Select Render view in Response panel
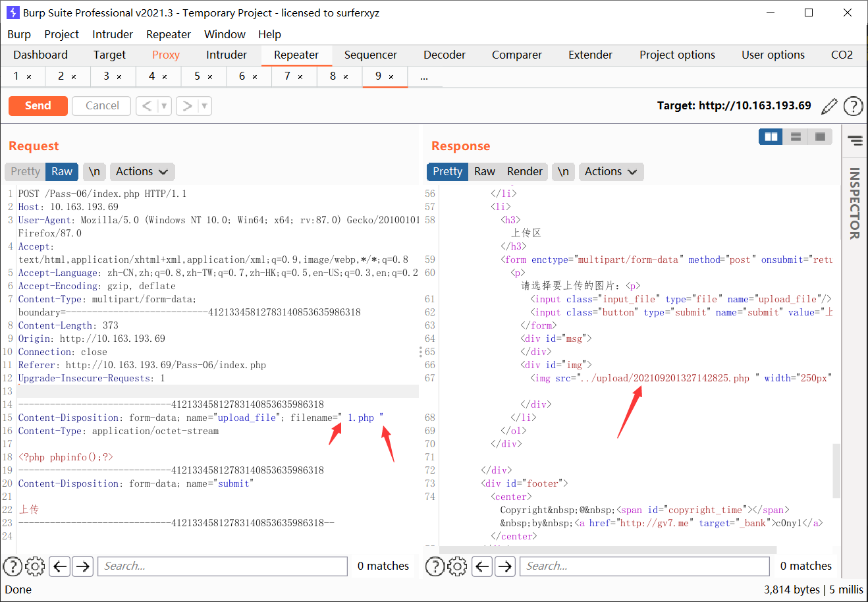Image resolution: width=868 pixels, height=602 pixels. 525,171
